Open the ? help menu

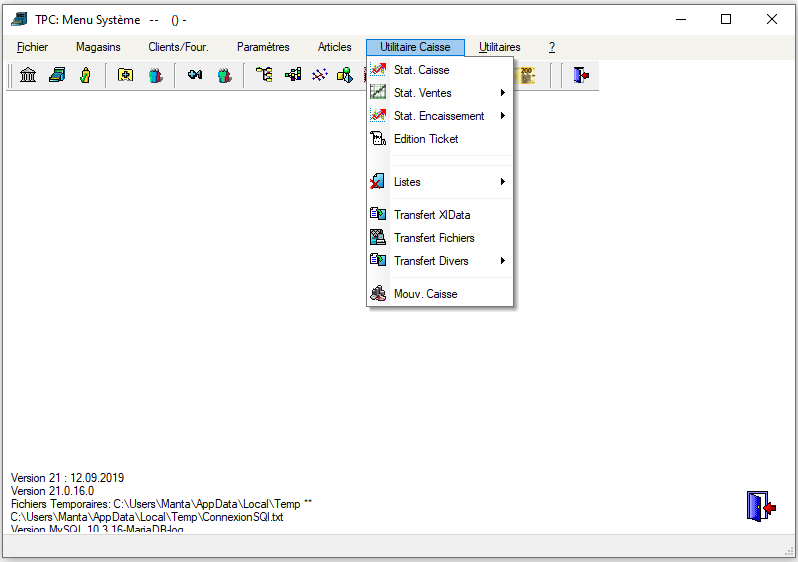coord(552,47)
